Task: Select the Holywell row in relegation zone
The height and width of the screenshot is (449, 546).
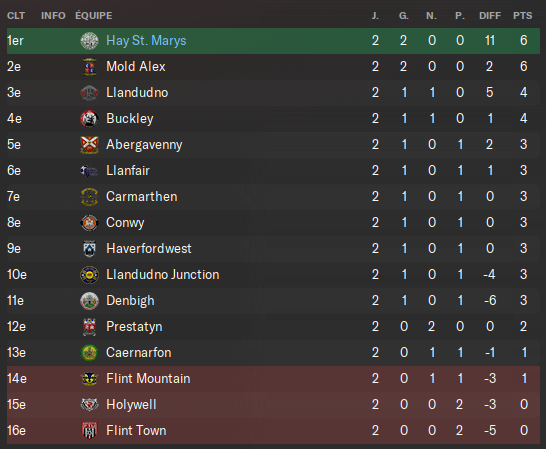Action: (x=273, y=405)
